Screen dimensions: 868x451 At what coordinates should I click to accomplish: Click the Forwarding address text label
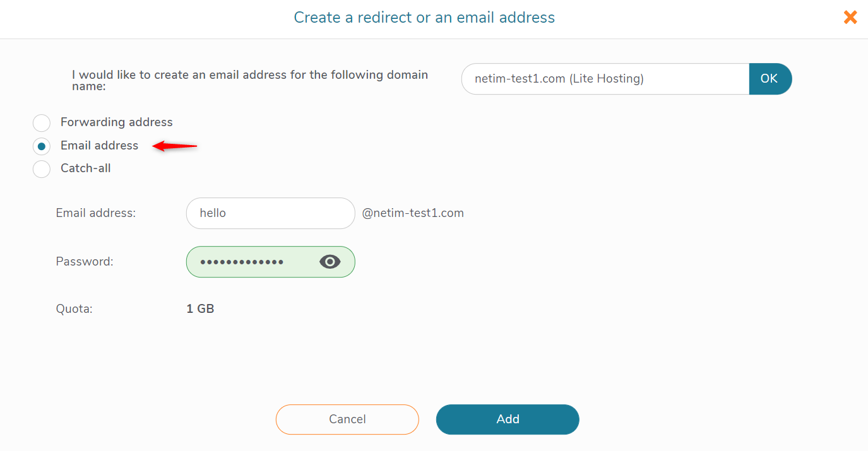click(117, 122)
